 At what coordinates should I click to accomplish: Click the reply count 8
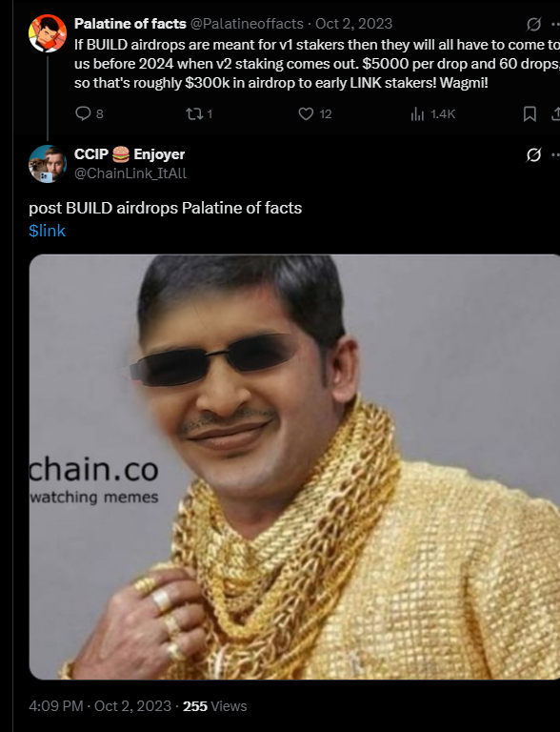point(99,114)
